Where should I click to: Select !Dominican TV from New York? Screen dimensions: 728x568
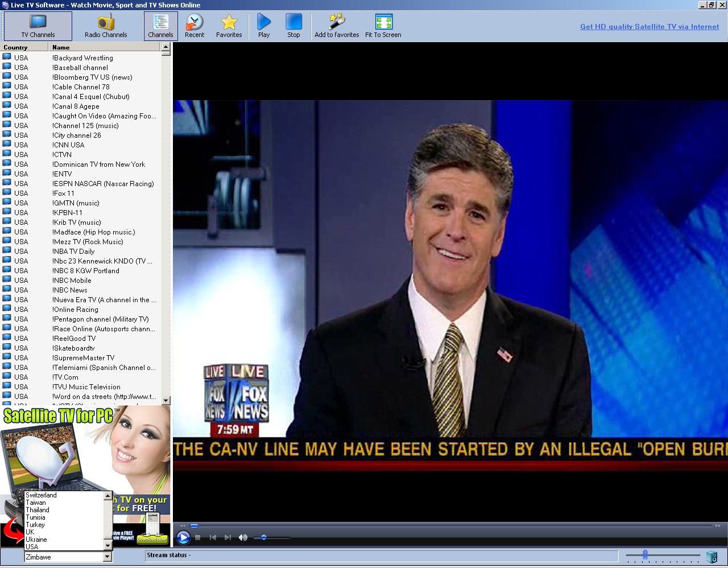coord(98,164)
